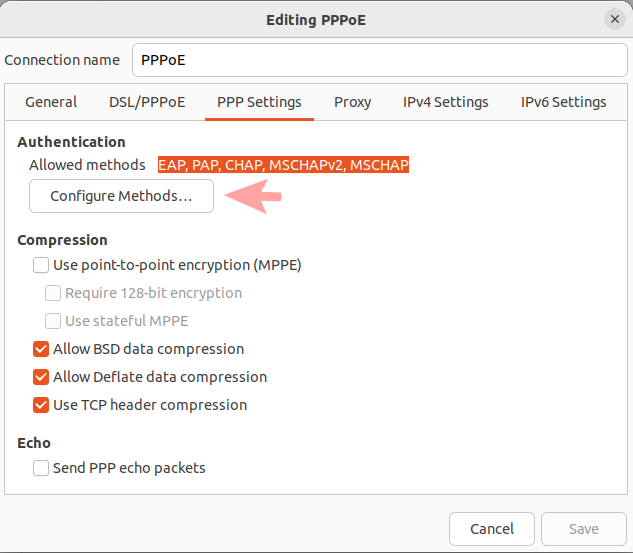Switch to the General tab
633x553 pixels.
[51, 102]
